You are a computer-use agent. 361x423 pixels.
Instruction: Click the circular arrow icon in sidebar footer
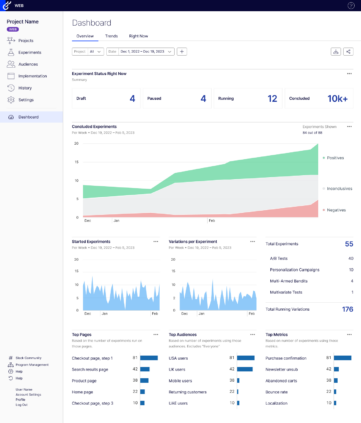point(11,378)
